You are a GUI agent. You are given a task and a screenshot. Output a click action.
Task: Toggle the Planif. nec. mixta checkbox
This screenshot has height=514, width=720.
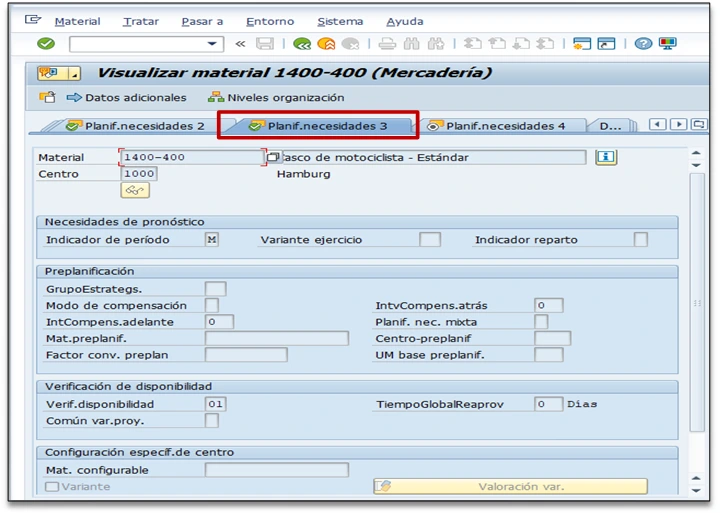tap(541, 322)
